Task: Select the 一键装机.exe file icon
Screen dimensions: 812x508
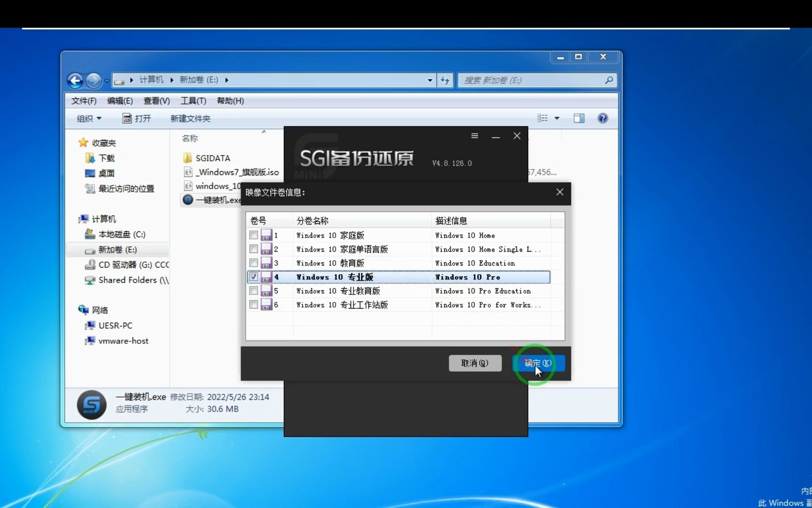Action: [187, 199]
